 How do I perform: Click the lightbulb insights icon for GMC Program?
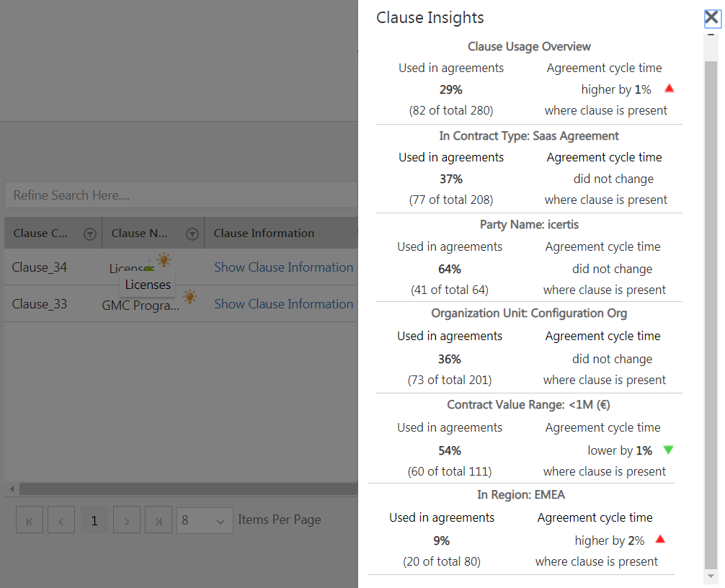pos(190,296)
